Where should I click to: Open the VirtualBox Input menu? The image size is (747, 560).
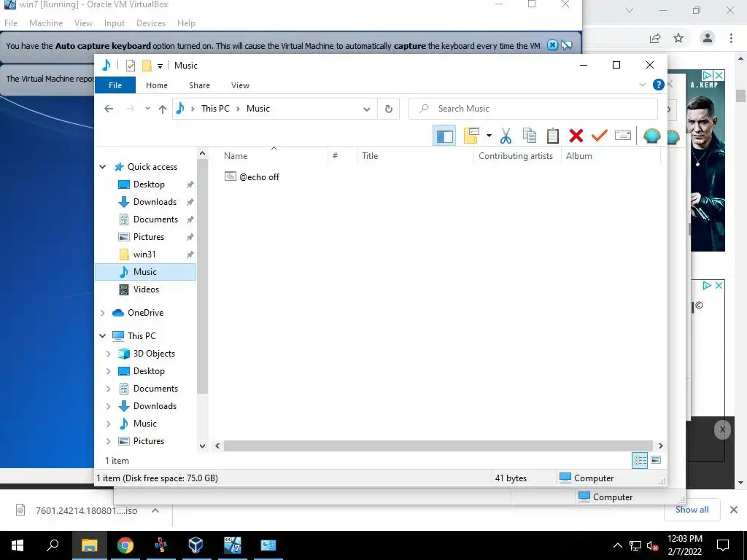(x=115, y=23)
